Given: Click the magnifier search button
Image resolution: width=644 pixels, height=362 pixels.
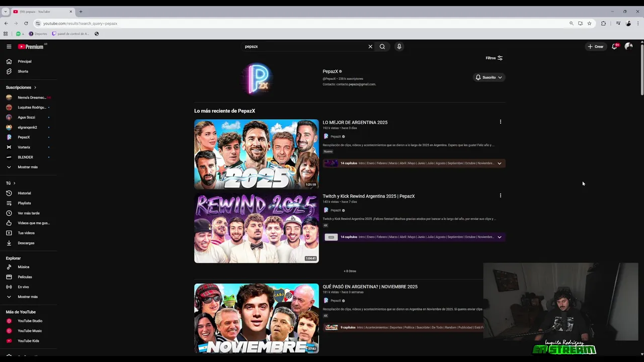Looking at the screenshot, I should click(x=382, y=46).
